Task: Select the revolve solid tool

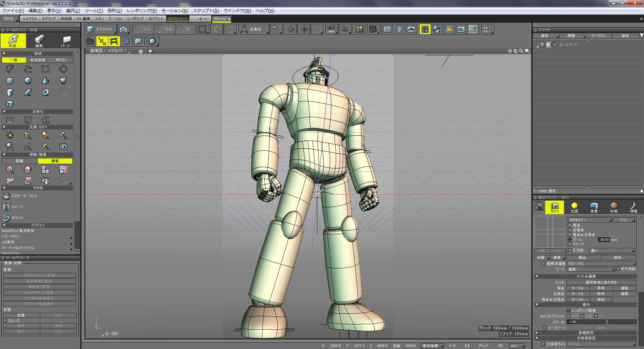Action: tap(28, 120)
